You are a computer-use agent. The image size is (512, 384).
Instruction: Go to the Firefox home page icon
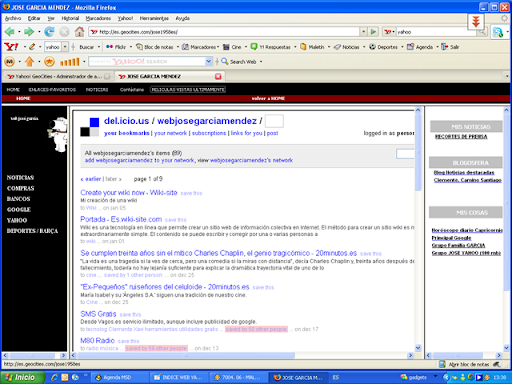coord(79,32)
